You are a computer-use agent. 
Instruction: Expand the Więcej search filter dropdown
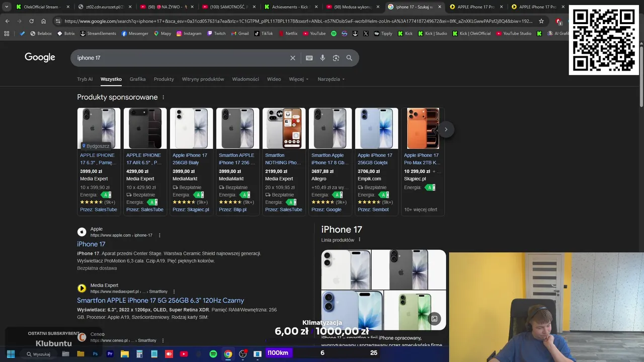click(x=299, y=79)
